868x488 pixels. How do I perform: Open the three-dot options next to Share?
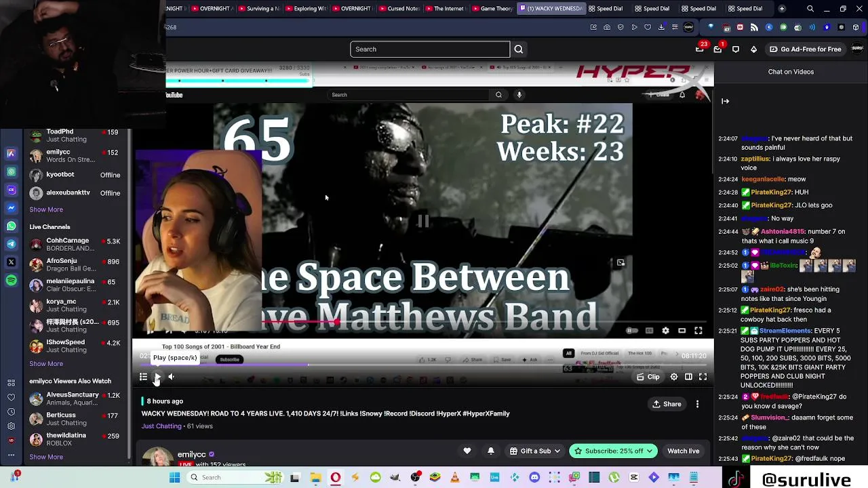697,404
